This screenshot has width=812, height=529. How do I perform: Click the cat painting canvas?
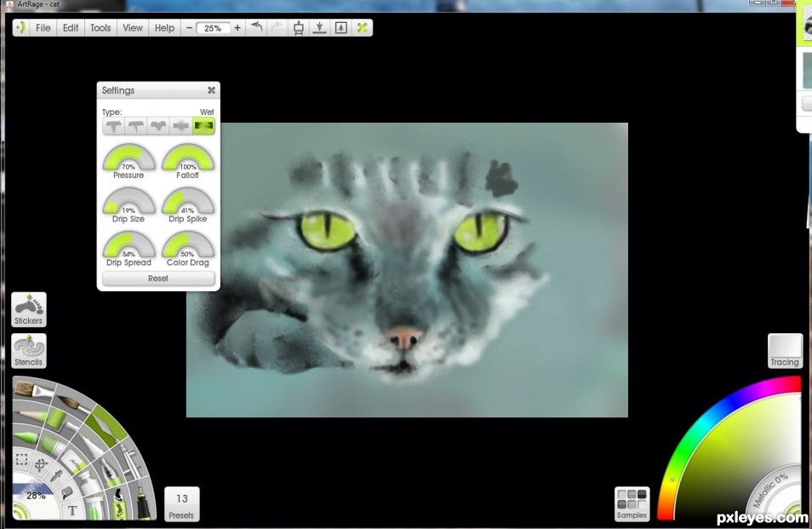[407, 269]
